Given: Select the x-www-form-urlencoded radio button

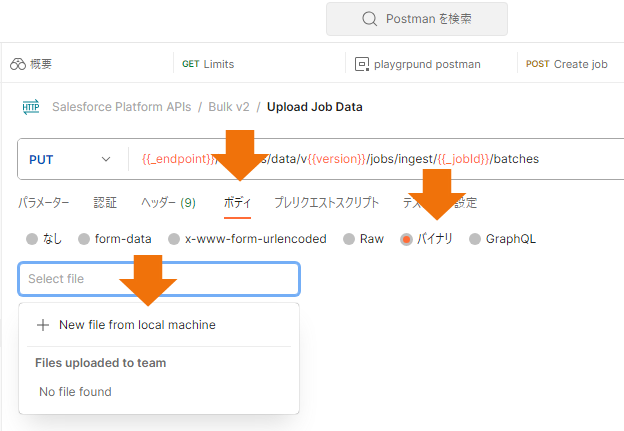Looking at the screenshot, I should 174,239.
